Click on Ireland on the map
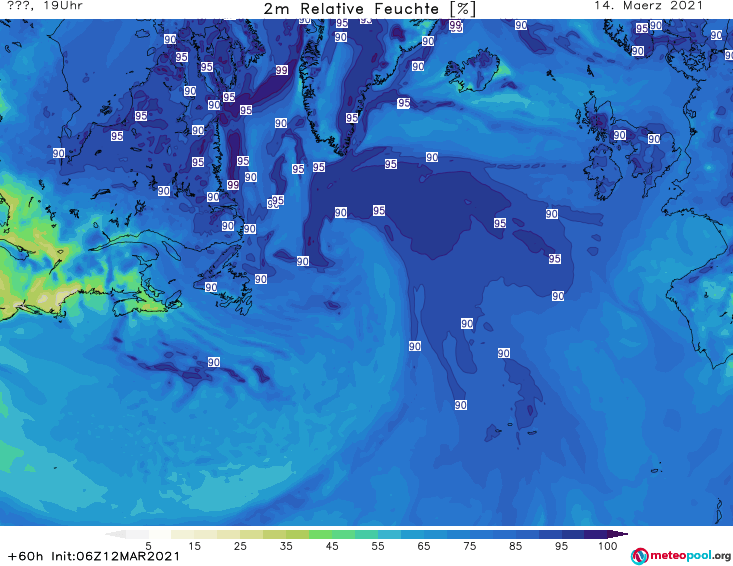 point(603,172)
